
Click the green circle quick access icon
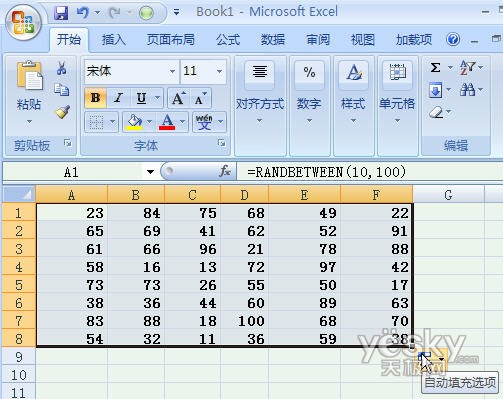[146, 13]
